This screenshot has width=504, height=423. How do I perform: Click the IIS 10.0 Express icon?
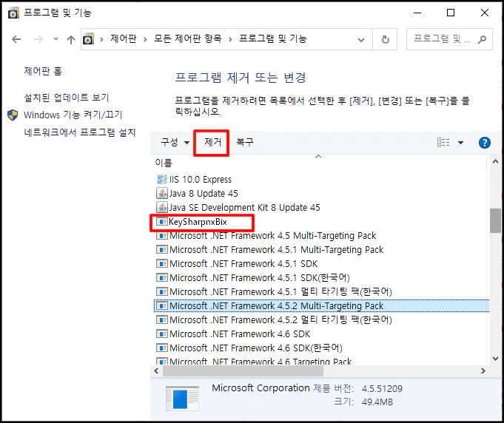click(x=161, y=179)
